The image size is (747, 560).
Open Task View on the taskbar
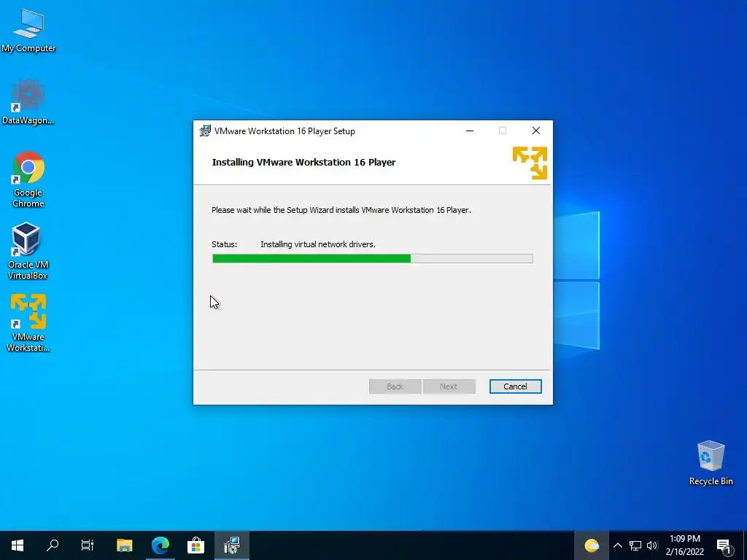tap(88, 545)
